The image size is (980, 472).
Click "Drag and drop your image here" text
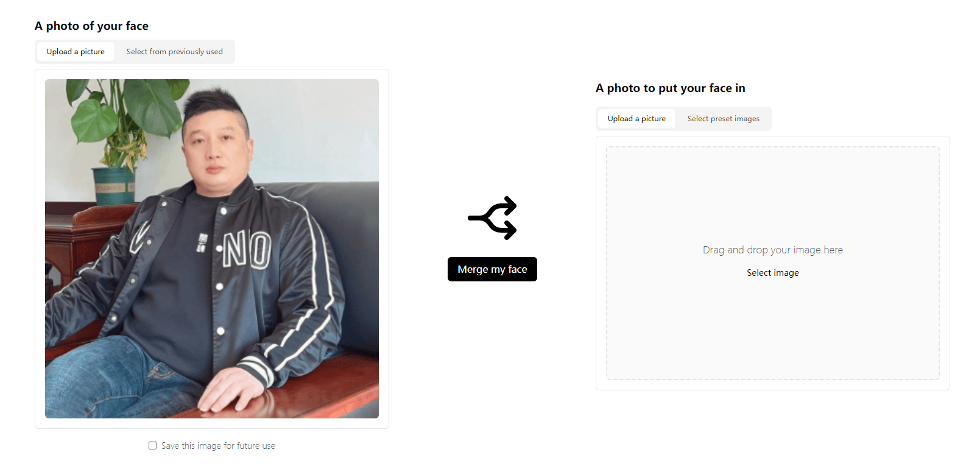coord(772,250)
